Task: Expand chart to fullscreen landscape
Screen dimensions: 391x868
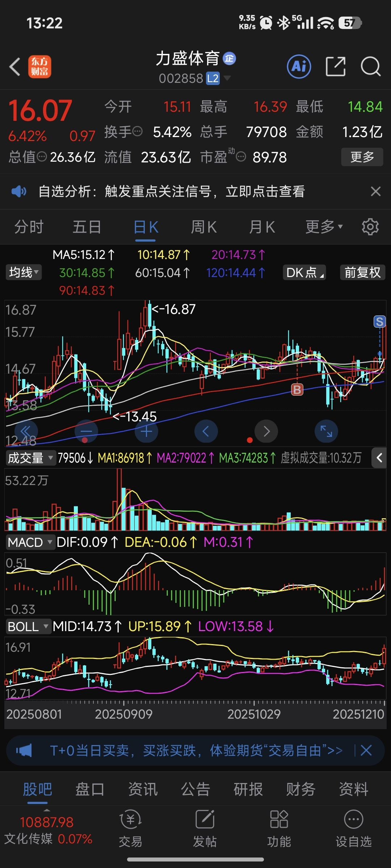Action: coord(326,431)
